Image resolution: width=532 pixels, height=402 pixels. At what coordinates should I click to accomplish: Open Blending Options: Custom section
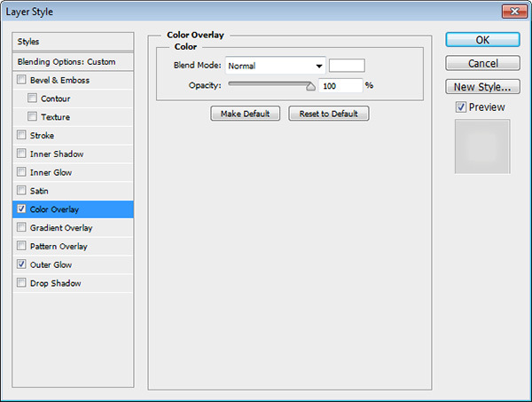point(74,61)
